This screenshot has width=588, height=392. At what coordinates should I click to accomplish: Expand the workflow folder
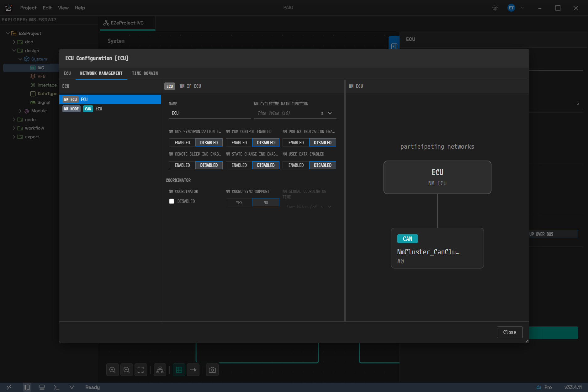click(14, 128)
